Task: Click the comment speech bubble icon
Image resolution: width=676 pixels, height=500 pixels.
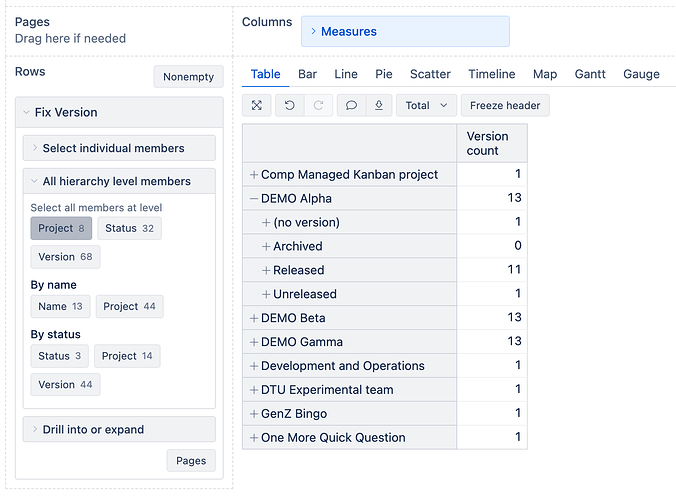Action: tap(350, 105)
